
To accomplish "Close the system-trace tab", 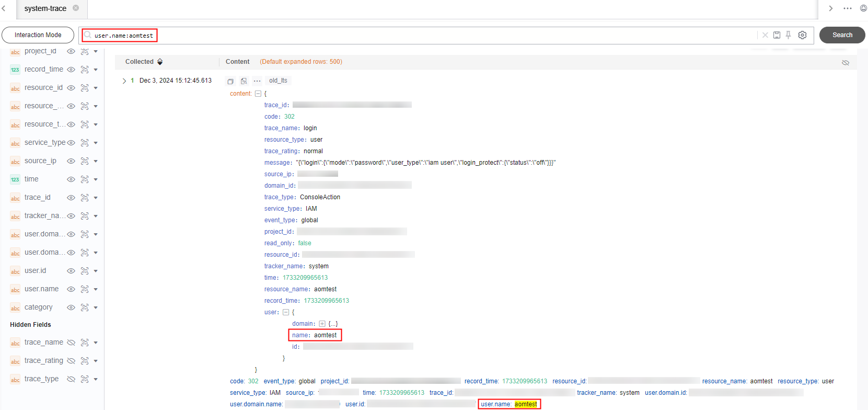I will (76, 8).
